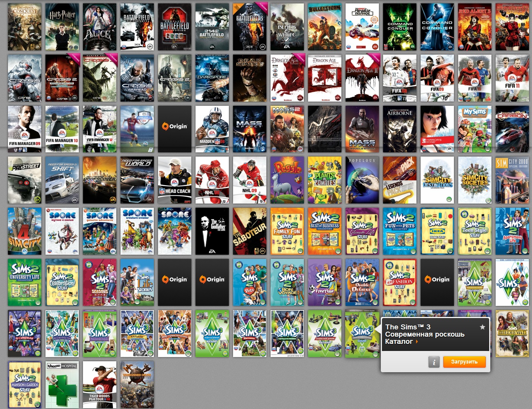Image resolution: width=532 pixels, height=409 pixels.
Task: Select the Dead Space cover
Action: click(x=250, y=78)
